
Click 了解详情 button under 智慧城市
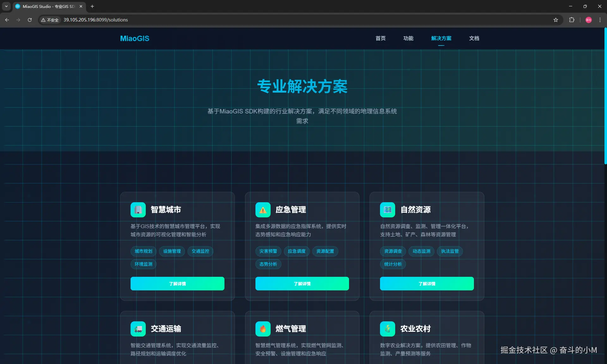pos(177,284)
